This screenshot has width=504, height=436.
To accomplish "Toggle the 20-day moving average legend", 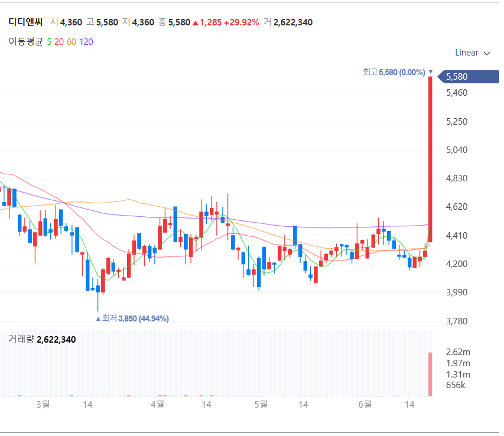I will point(59,42).
